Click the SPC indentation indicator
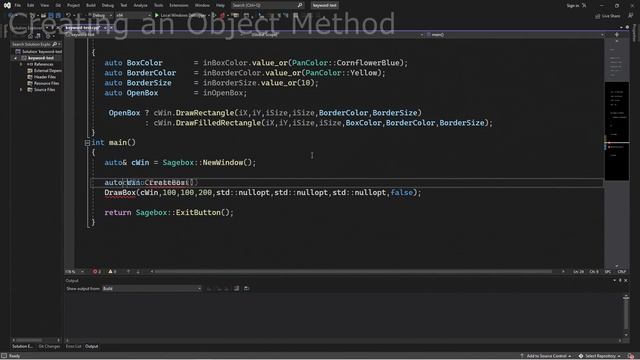The width and height of the screenshot is (640, 360). [x=608, y=271]
